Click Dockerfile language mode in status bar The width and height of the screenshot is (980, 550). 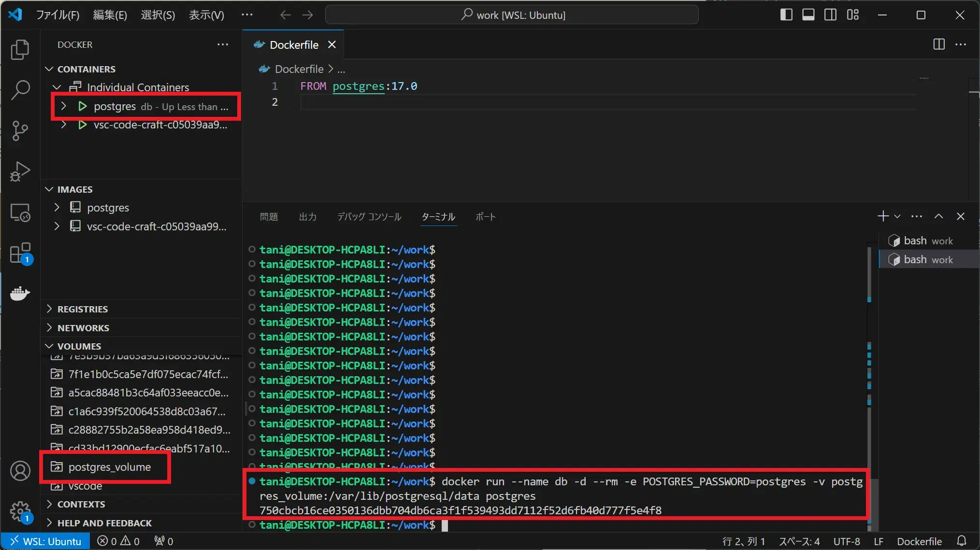pyautogui.click(x=919, y=541)
